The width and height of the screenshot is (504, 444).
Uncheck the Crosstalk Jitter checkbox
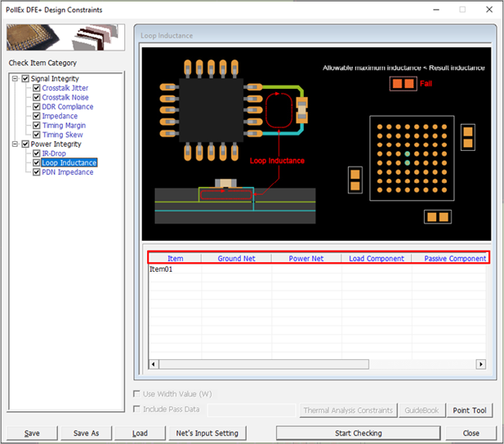[x=36, y=88]
